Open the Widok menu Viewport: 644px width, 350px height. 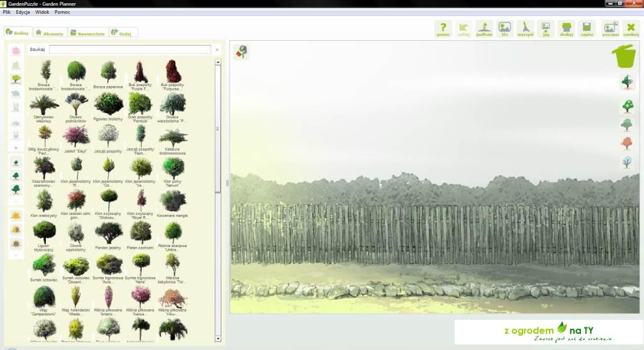42,12
